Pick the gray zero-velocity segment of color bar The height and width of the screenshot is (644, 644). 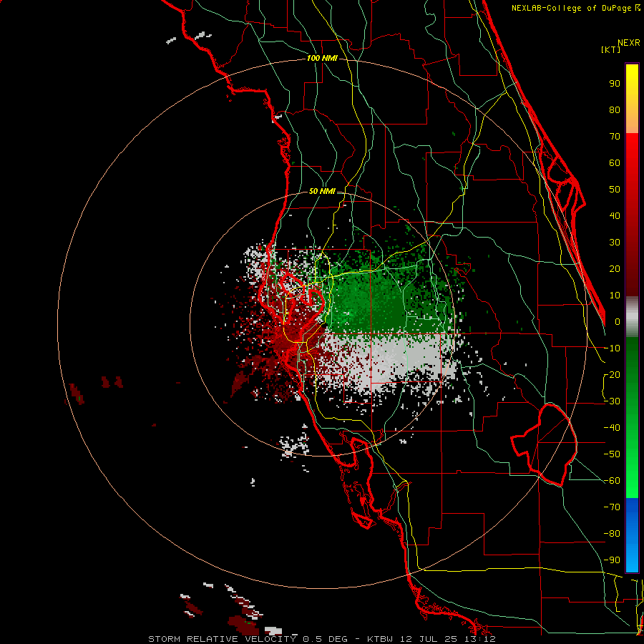tap(632, 317)
